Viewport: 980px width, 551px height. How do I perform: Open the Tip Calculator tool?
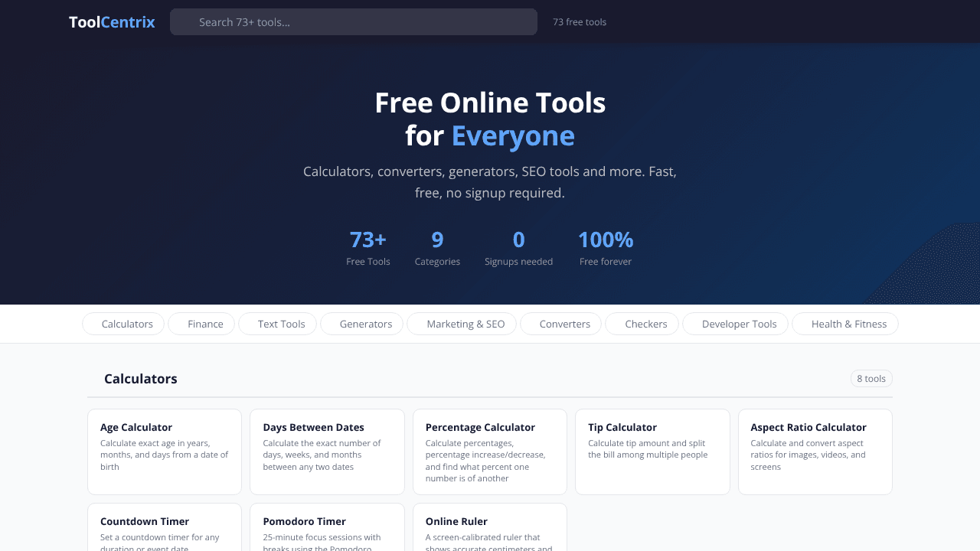click(652, 452)
